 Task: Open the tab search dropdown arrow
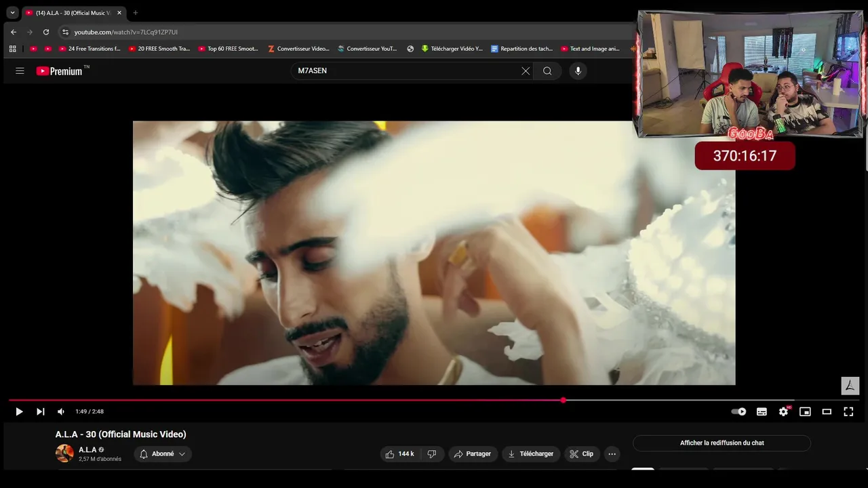click(x=12, y=12)
